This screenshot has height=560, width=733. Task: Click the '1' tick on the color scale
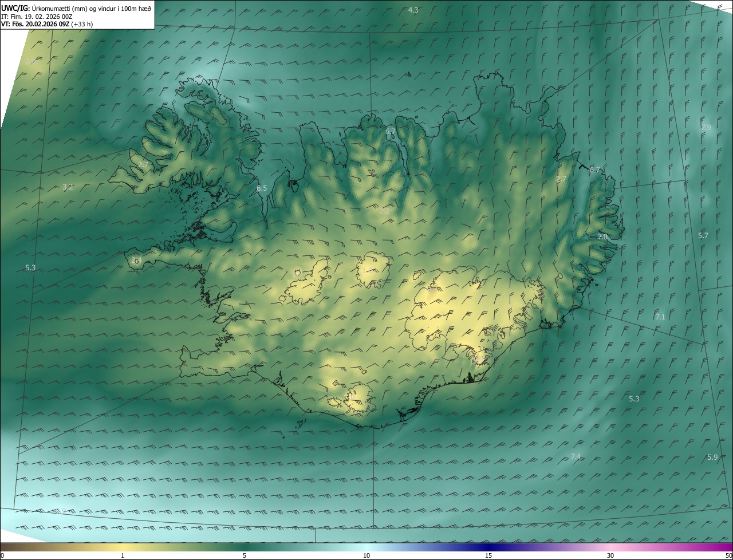pyautogui.click(x=123, y=555)
